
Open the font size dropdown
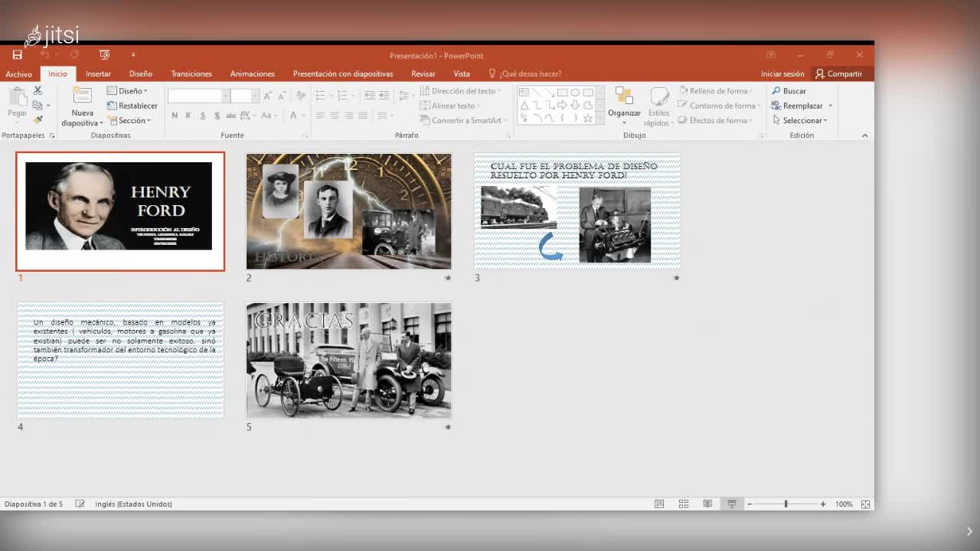(x=256, y=96)
